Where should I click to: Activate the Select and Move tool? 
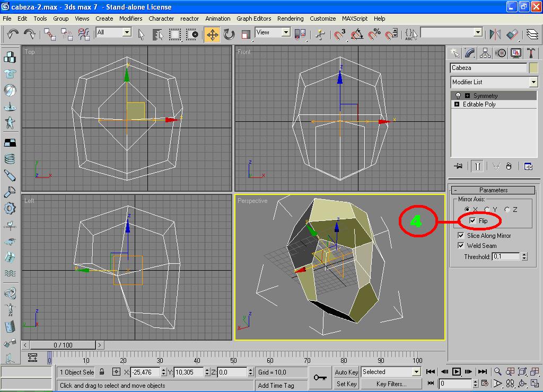pos(212,34)
